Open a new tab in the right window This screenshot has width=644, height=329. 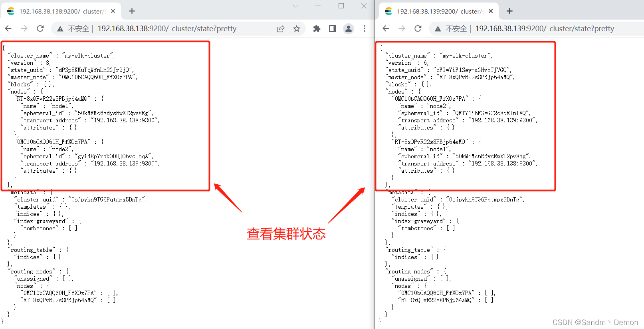pyautogui.click(x=510, y=11)
